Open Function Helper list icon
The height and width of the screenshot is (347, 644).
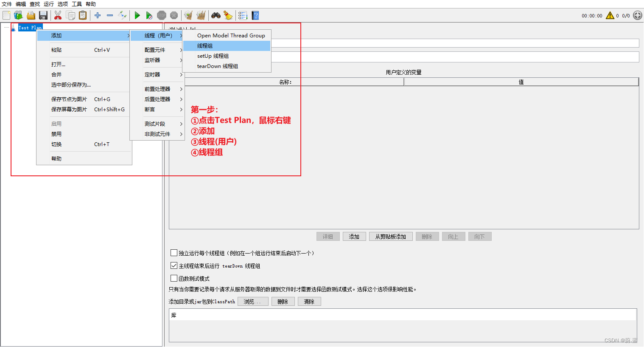(x=243, y=16)
